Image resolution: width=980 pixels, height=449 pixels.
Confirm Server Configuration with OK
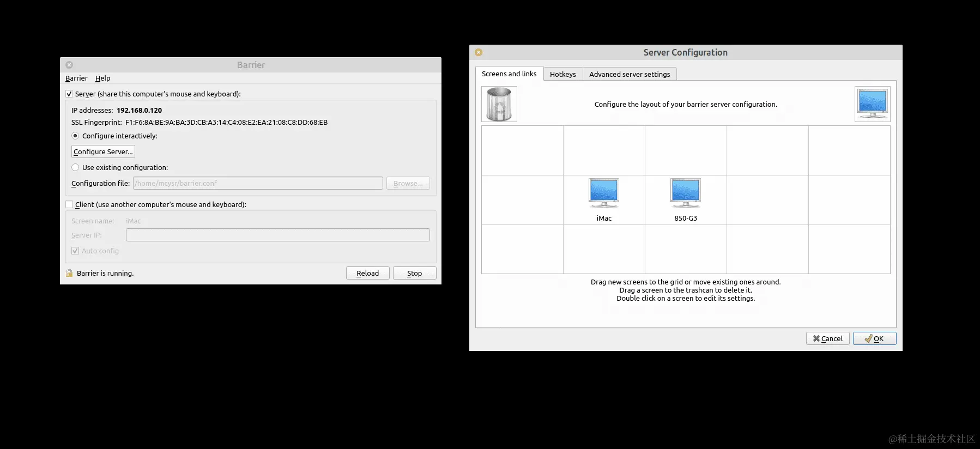click(875, 338)
